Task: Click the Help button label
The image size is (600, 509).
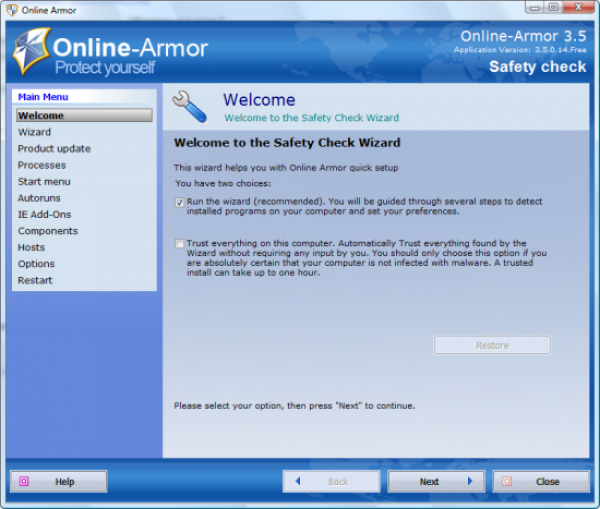Action: 64,481
